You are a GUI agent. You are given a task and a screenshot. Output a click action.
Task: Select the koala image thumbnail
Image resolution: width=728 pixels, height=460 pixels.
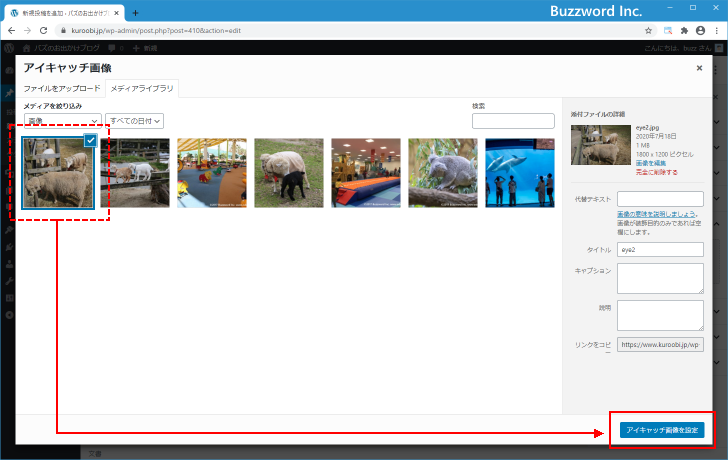pyautogui.click(x=442, y=172)
